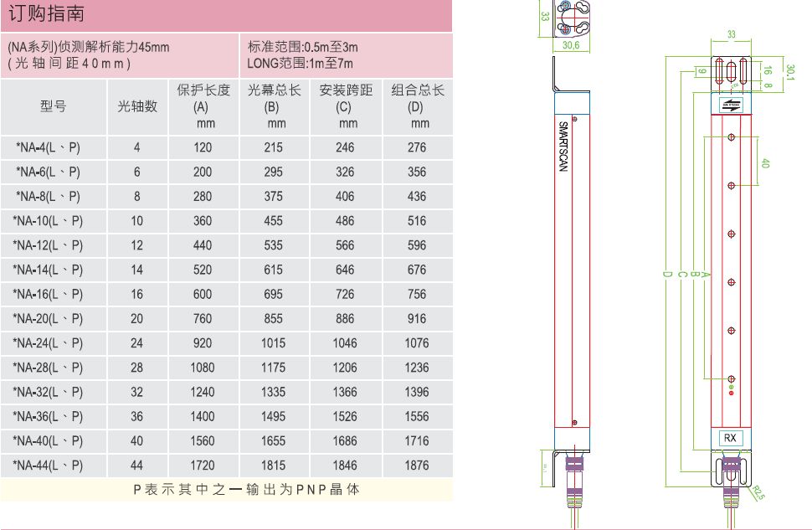Select the 光轴数 column header

click(137, 106)
